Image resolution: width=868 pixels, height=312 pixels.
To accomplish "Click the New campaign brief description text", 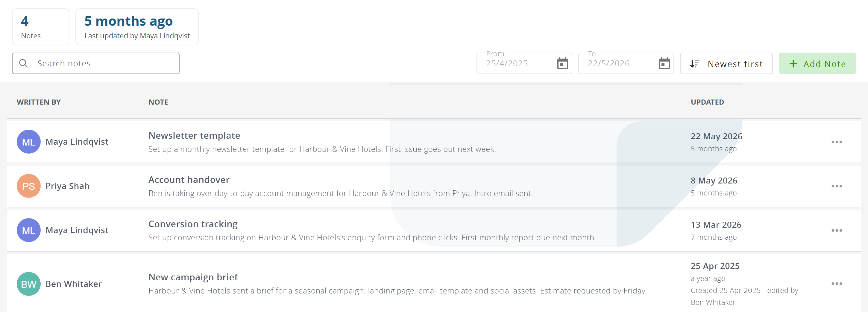I will coord(397,291).
